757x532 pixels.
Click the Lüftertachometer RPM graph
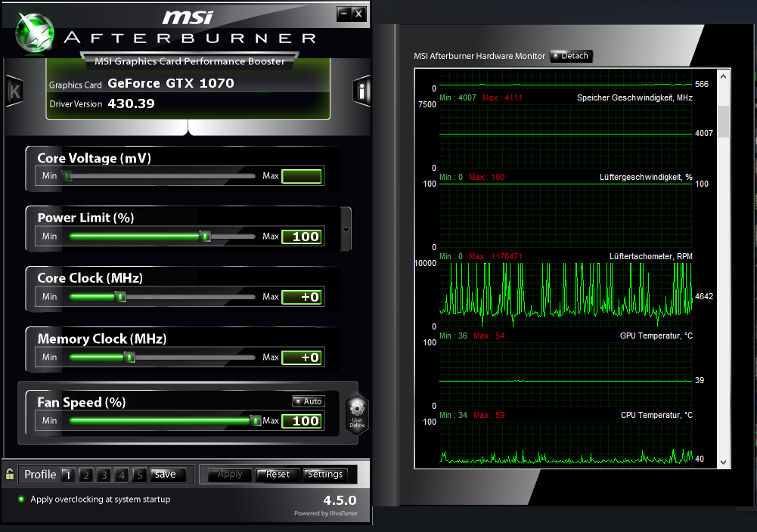coord(566,295)
